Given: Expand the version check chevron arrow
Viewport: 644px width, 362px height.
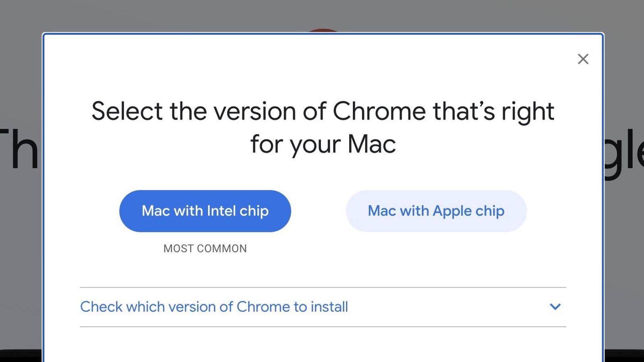Looking at the screenshot, I should tap(555, 307).
